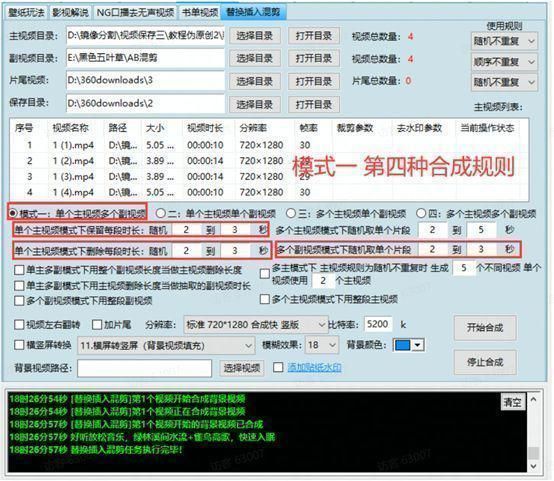Select row 1 (2).mp4 in list

coord(269,161)
